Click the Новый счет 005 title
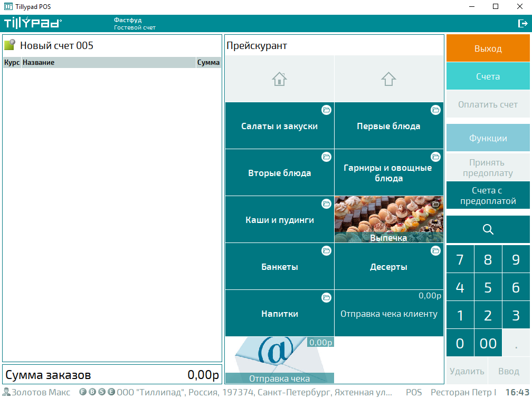The height and width of the screenshot is (398, 532). [x=56, y=45]
